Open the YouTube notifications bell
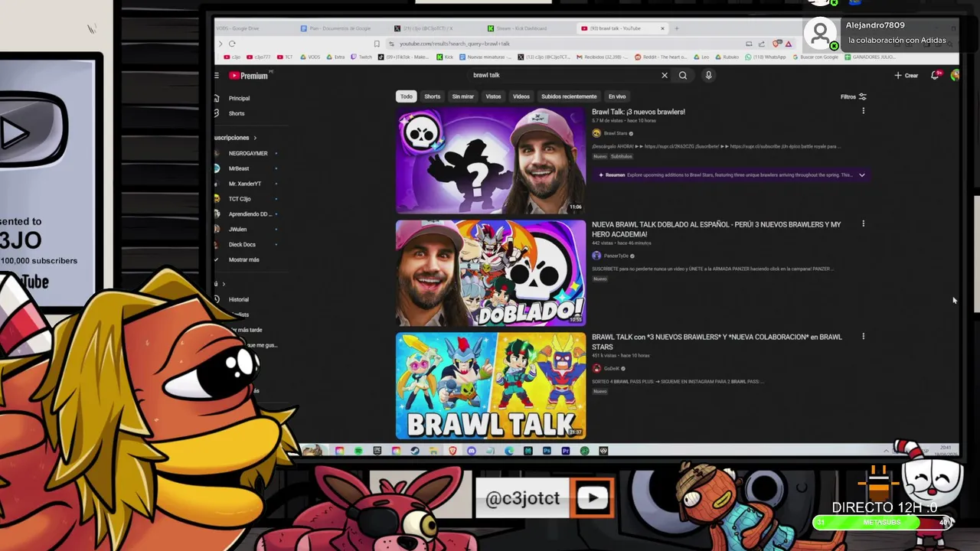The width and height of the screenshot is (980, 551). pos(935,75)
